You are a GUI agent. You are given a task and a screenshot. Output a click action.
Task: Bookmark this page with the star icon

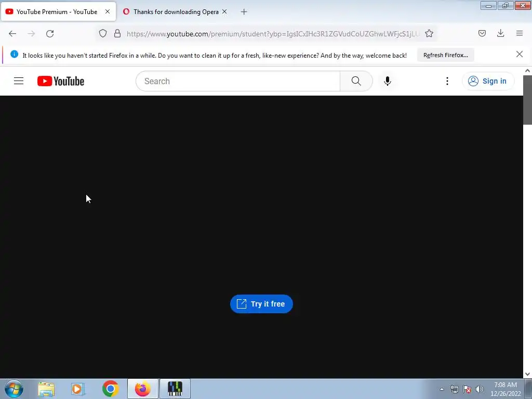[429, 33]
